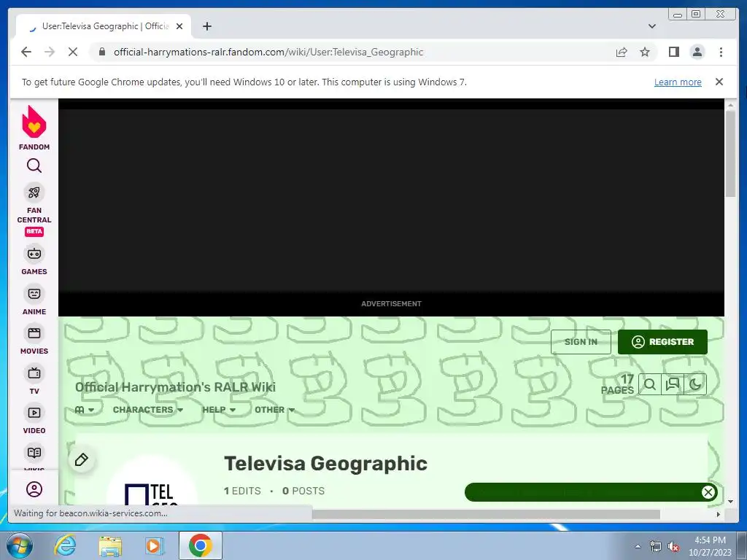Click the Televisa Geographic profile avatar

151,481
